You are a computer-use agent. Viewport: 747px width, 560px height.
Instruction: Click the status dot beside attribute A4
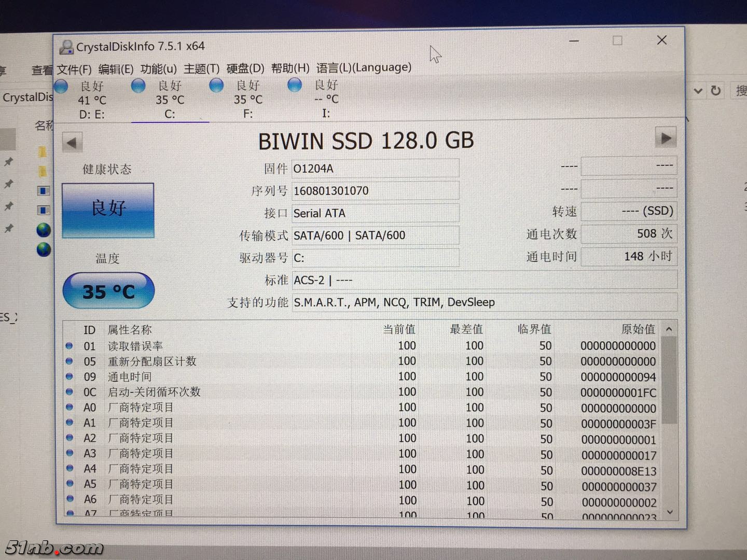tap(70, 469)
